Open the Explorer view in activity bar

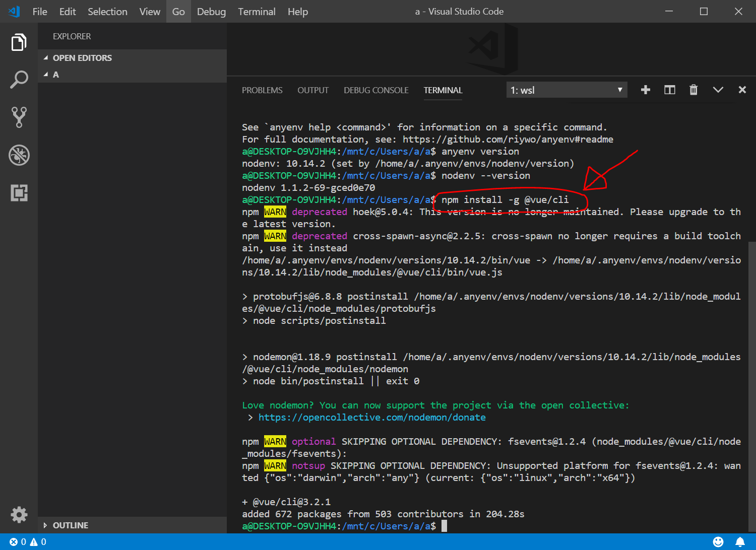(x=19, y=42)
